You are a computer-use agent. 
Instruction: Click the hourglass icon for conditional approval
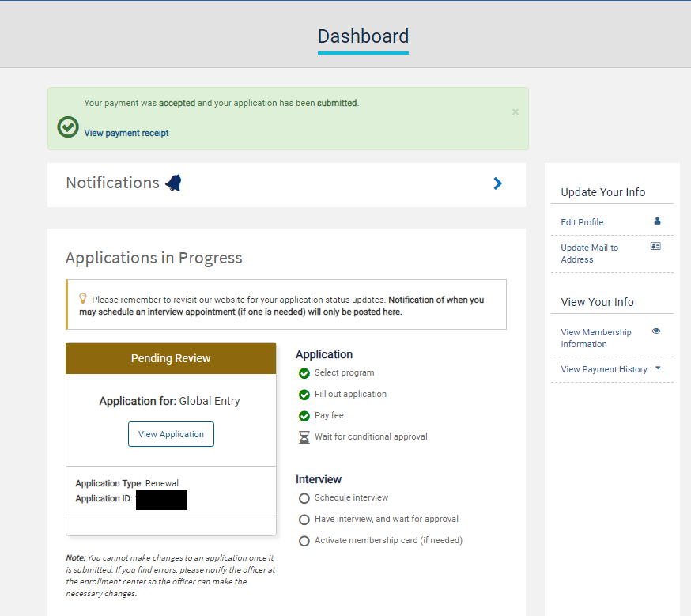tap(304, 437)
